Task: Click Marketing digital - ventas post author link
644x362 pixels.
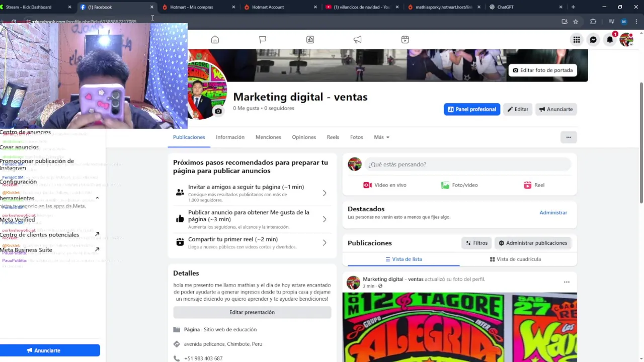Action: pos(393,279)
